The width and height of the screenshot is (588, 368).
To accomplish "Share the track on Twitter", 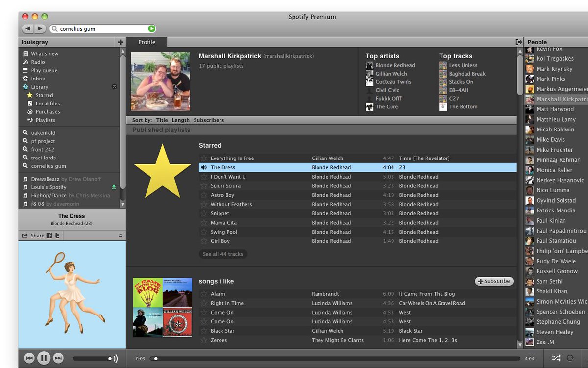I will click(x=57, y=236).
